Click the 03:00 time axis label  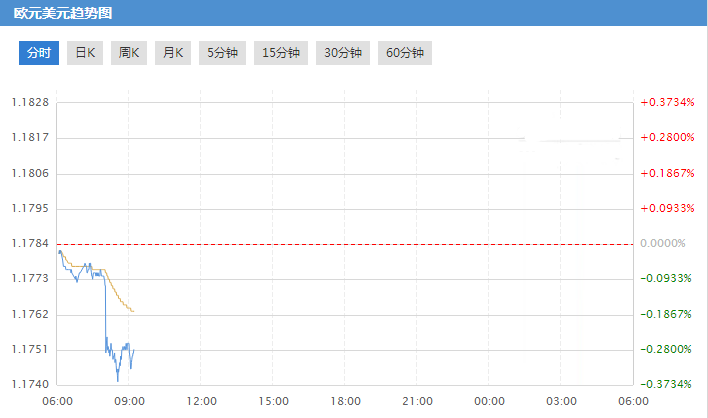[x=561, y=401]
